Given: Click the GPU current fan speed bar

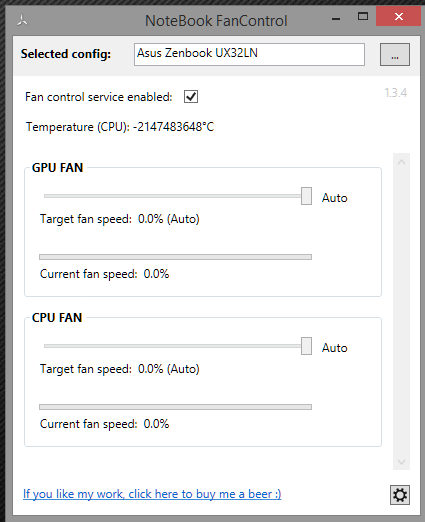Looking at the screenshot, I should coord(175,257).
